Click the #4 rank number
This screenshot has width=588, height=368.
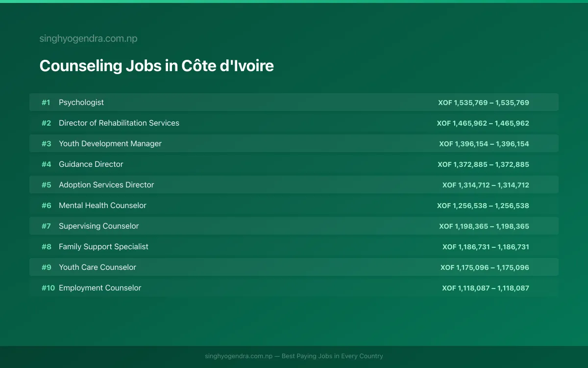click(x=46, y=164)
